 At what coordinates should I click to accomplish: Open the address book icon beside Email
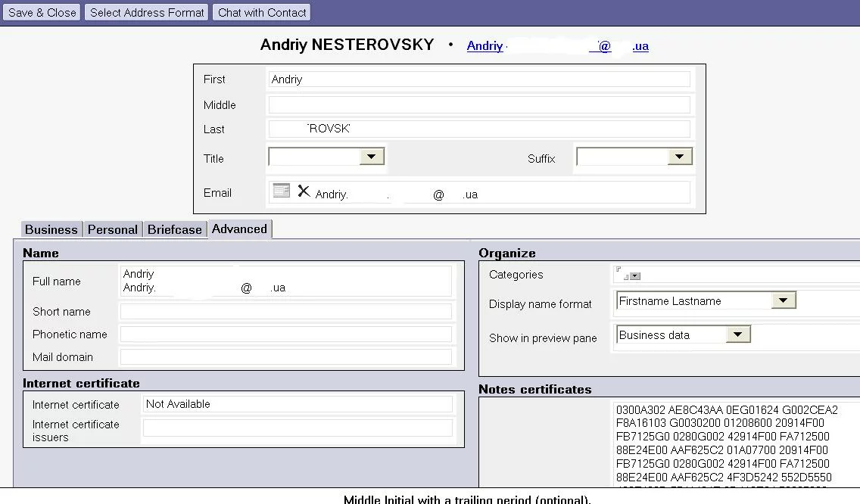(281, 191)
